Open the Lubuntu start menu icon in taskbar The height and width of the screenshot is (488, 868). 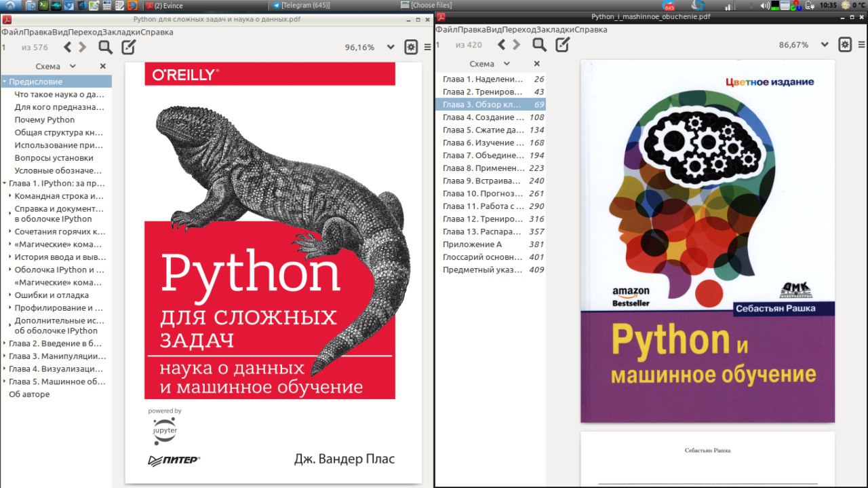tap(10, 5)
